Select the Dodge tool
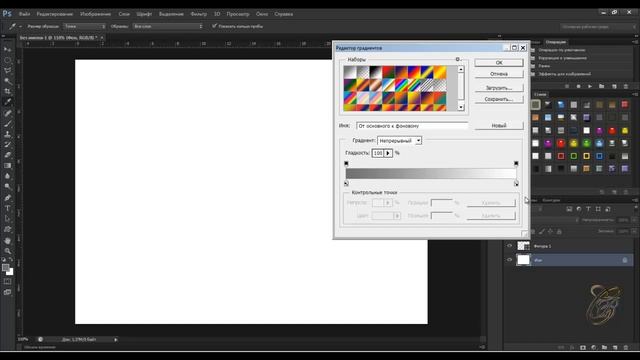640x360 pixels. (x=7, y=187)
